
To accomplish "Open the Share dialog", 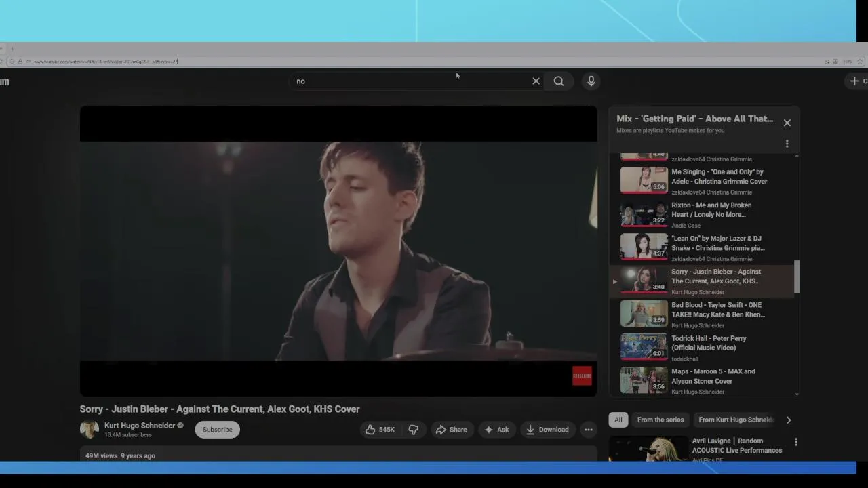I will 452,430.
